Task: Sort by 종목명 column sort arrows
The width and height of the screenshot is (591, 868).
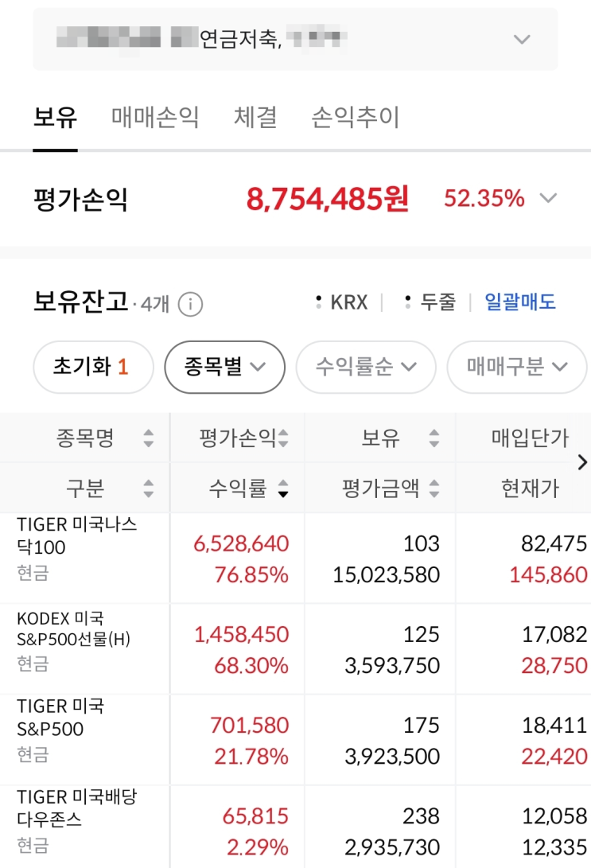Action: [x=148, y=438]
